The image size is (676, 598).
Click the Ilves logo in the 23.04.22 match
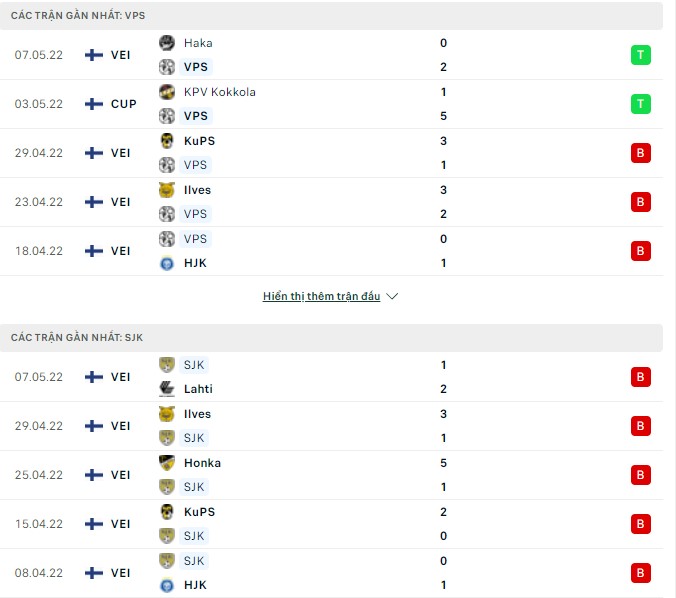[167, 190]
